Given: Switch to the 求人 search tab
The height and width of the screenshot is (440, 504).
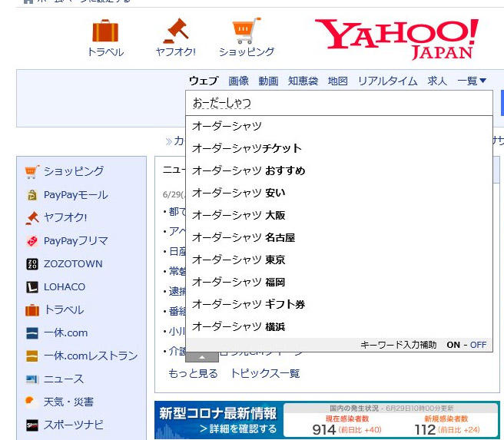Looking at the screenshot, I should 437,81.
